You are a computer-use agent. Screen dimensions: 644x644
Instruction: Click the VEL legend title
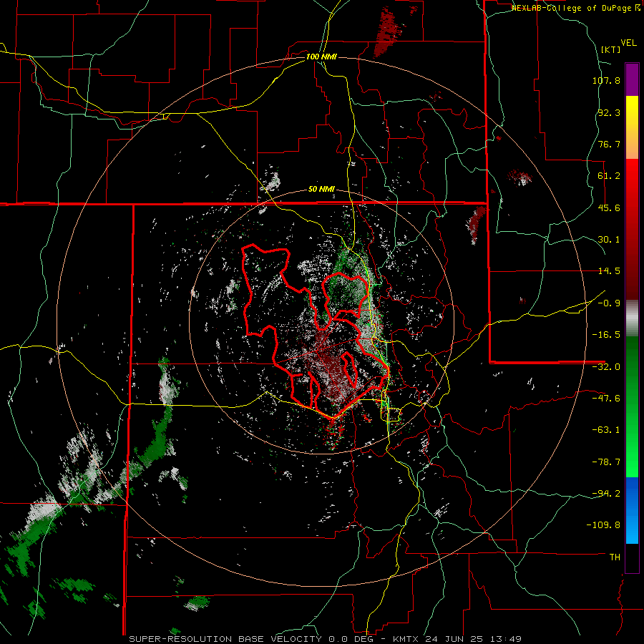click(x=629, y=43)
